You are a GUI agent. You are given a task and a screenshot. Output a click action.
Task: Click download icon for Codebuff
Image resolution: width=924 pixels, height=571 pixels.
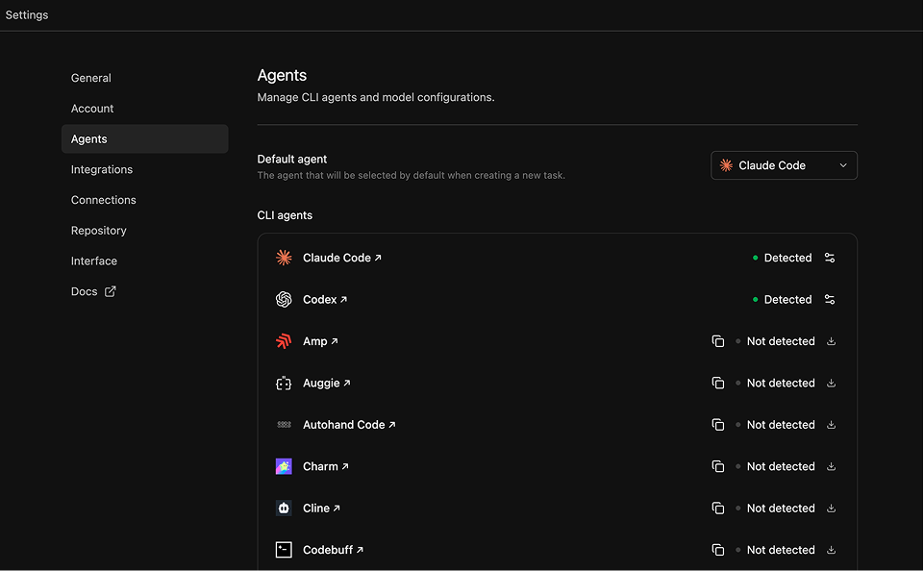(x=831, y=550)
